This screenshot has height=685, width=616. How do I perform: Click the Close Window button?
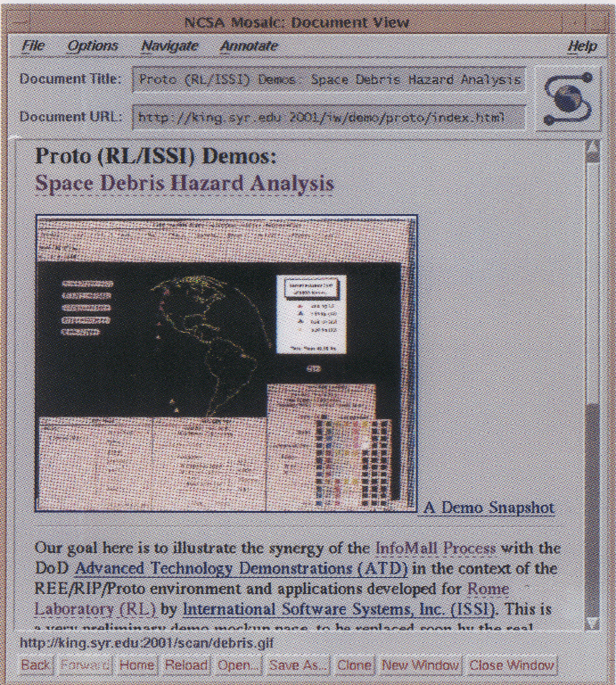click(x=511, y=664)
